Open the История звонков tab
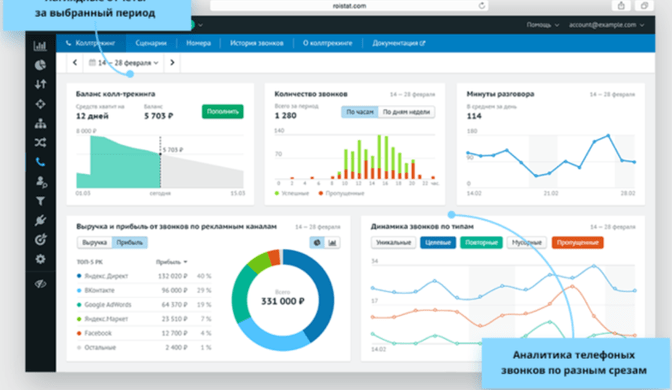Image resolution: width=672 pixels, height=390 pixels. tap(257, 43)
